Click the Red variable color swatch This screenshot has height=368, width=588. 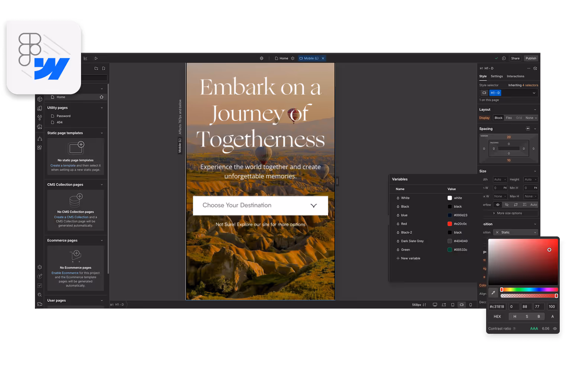450,224
